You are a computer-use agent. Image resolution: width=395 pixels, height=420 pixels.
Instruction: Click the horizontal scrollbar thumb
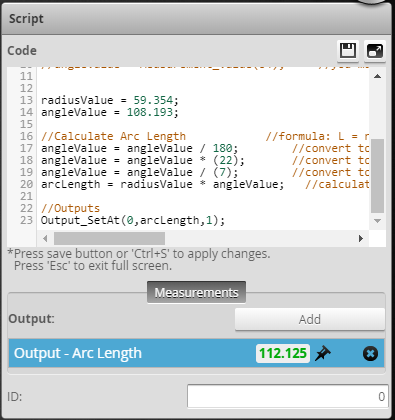[x=109, y=238]
